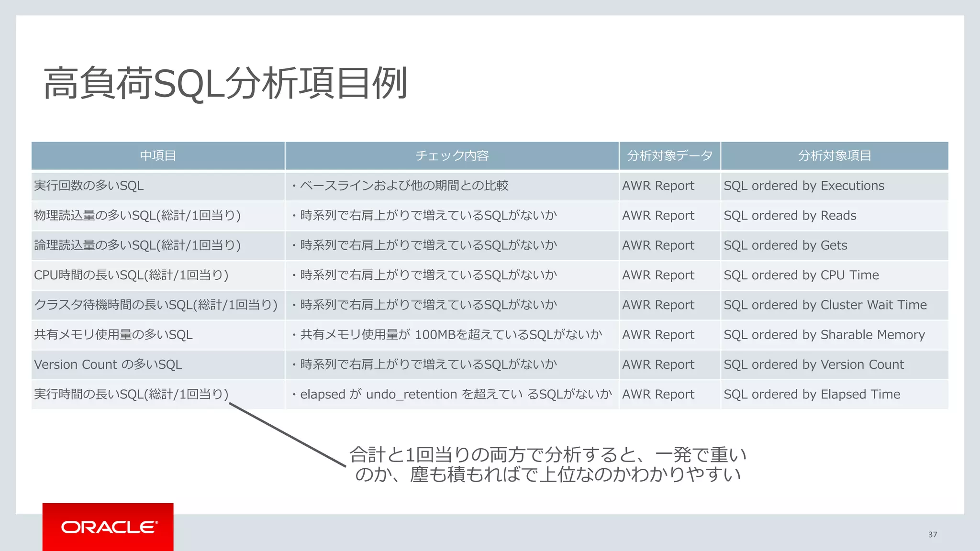The height and width of the screenshot is (551, 980).
Task: Click 時系列で右肩上がり text in the 物理読込量 row
Action: 428,215
